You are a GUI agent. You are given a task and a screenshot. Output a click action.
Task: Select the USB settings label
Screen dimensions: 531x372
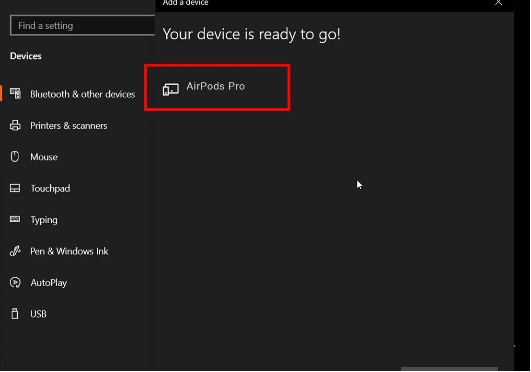click(38, 314)
